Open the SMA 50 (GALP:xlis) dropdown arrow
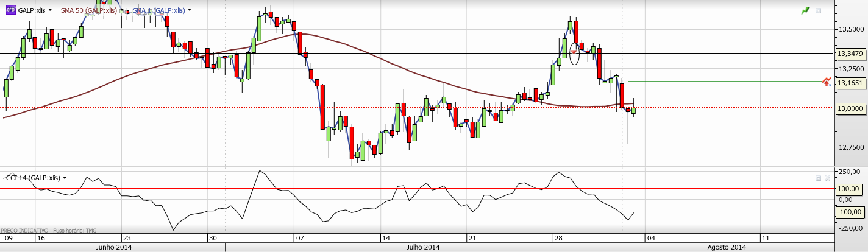The width and height of the screenshot is (868, 252). (123, 10)
